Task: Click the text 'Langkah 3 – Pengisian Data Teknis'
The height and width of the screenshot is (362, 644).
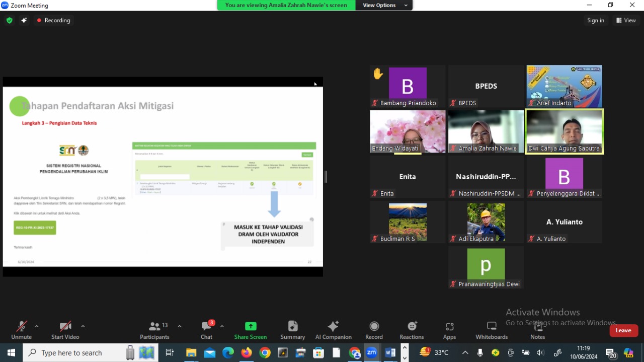Action: pyautogui.click(x=59, y=123)
